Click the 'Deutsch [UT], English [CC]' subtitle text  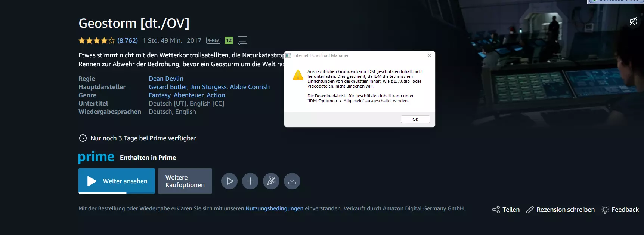[186, 103]
